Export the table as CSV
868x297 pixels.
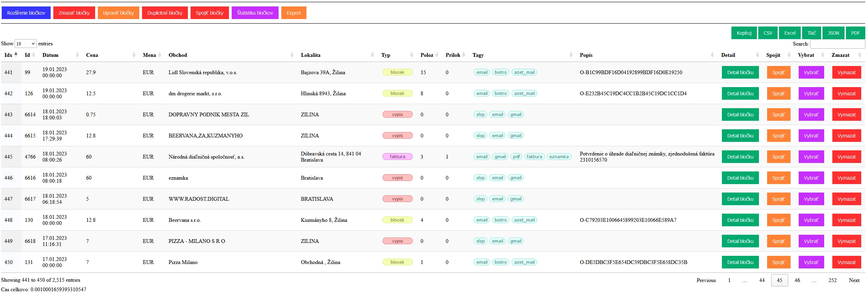[x=768, y=33]
